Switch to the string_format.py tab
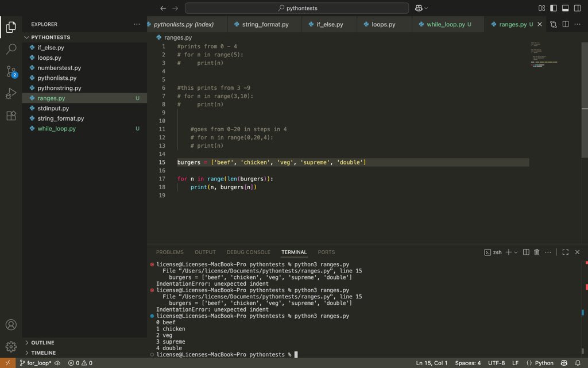The width and height of the screenshot is (588, 368). click(x=265, y=24)
